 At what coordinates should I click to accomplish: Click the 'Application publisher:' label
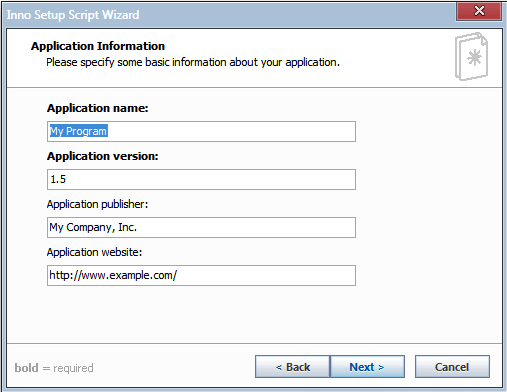pos(97,204)
